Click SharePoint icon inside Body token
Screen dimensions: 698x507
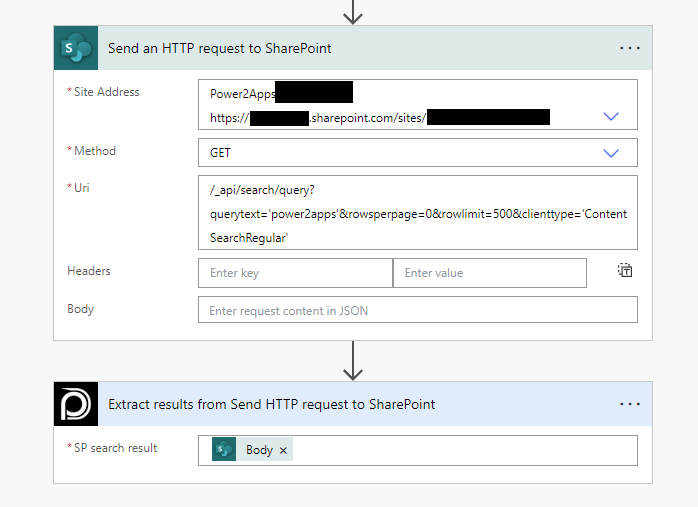(x=225, y=450)
